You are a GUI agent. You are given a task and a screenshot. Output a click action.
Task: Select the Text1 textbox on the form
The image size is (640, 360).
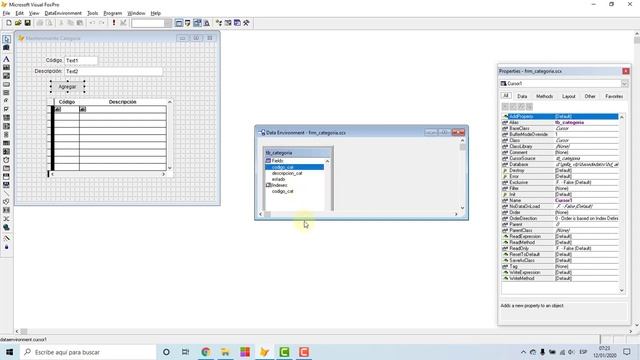[81, 60]
